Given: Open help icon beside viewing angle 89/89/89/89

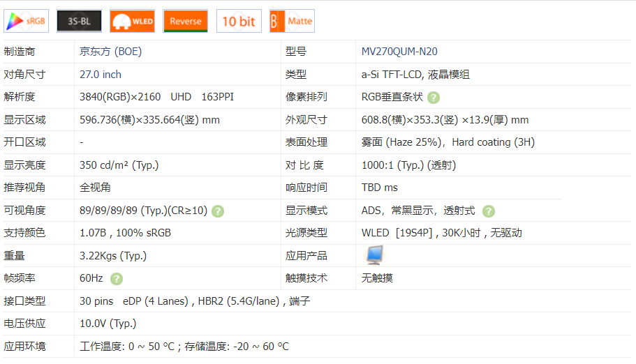Looking at the screenshot, I should [x=218, y=211].
